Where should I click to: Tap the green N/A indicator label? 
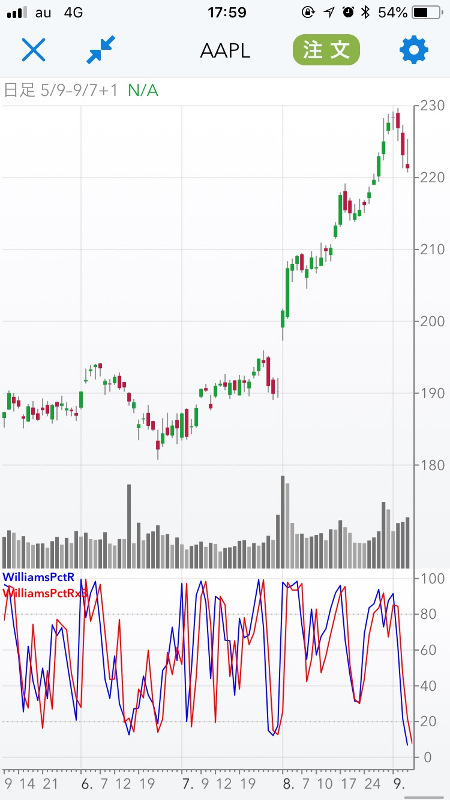pos(143,91)
